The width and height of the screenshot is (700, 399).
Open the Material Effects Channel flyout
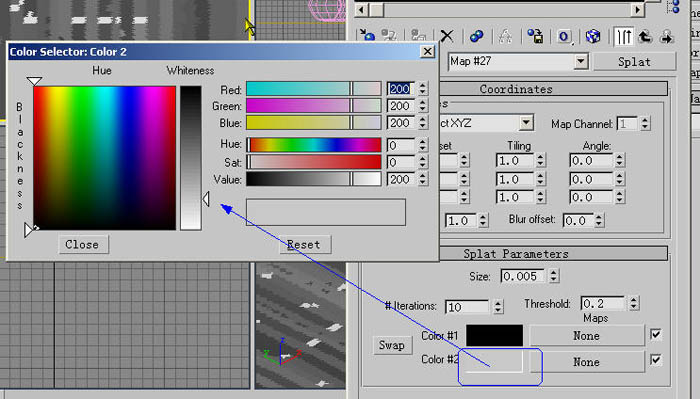pos(564,36)
